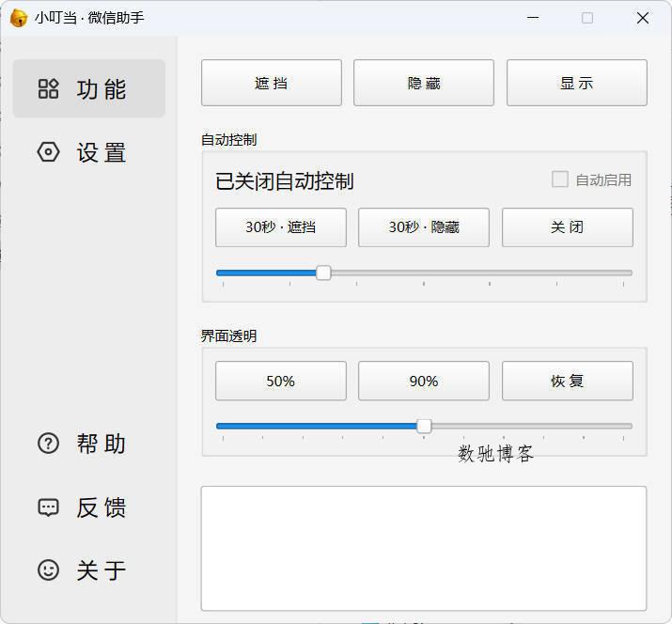Open the 关于 sidebar label
The height and width of the screenshot is (624, 672).
click(102, 570)
